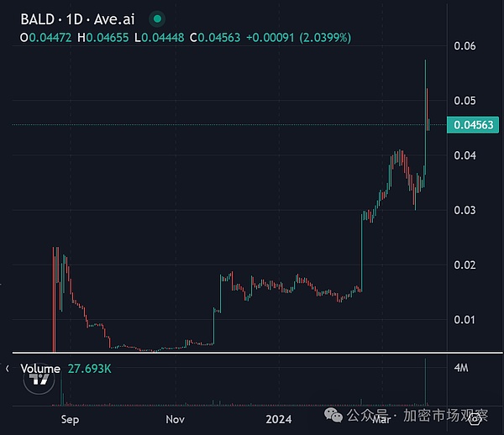Click the Volume indicator label

pos(39,369)
